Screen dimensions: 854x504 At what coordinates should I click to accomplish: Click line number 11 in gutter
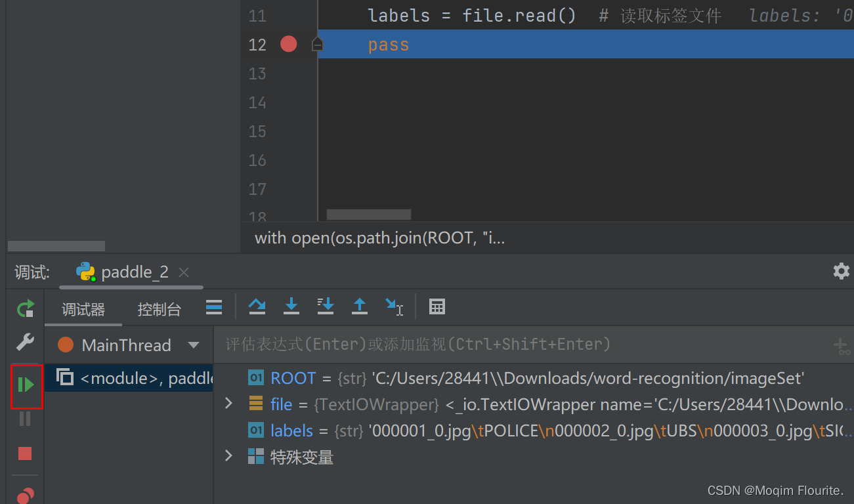coord(257,16)
